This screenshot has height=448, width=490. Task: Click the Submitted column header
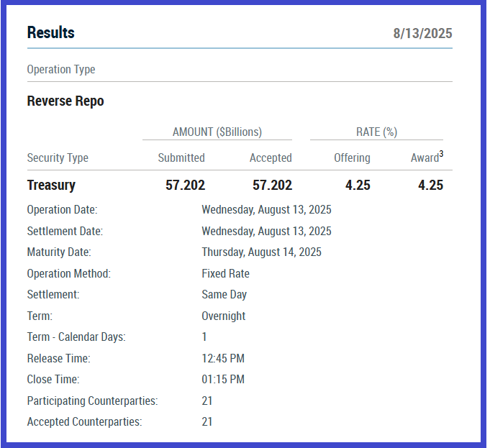point(181,158)
